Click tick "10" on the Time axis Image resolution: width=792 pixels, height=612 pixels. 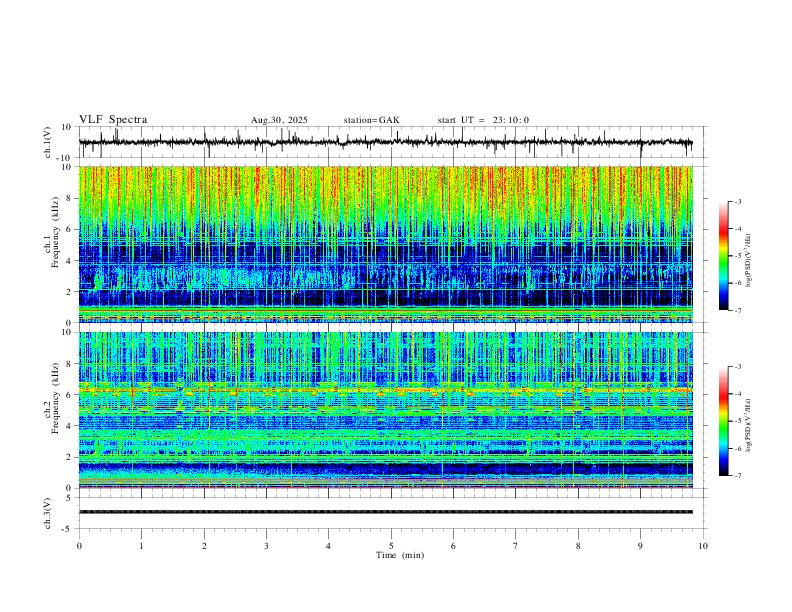(x=703, y=546)
